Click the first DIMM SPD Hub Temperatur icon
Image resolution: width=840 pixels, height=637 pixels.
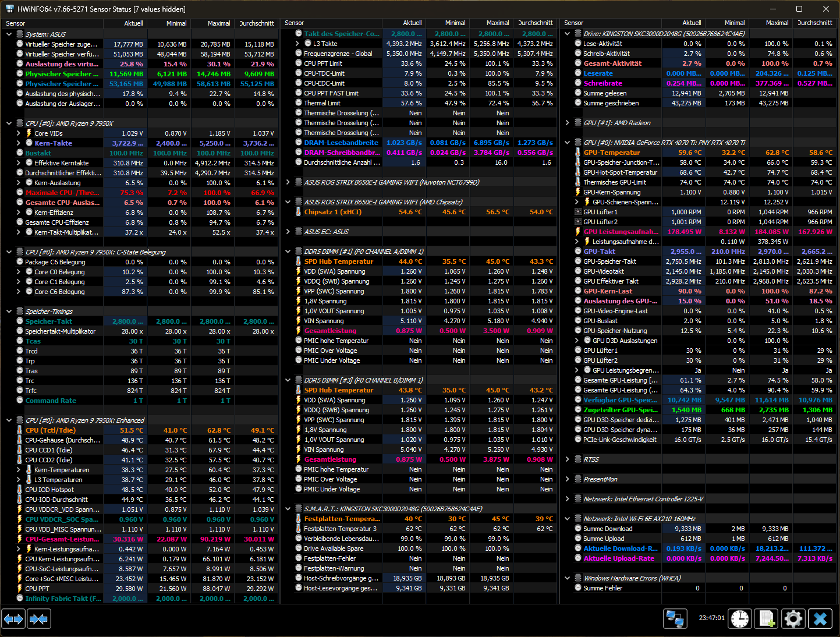[299, 261]
